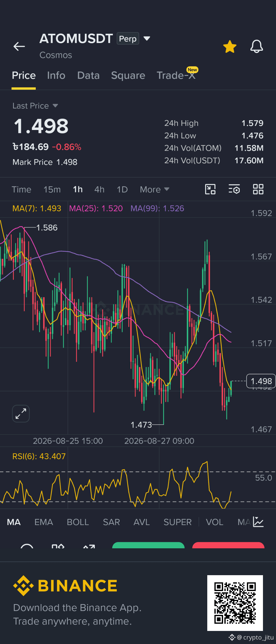Tap the MA(7): 1.493 indicator label

(x=37, y=209)
